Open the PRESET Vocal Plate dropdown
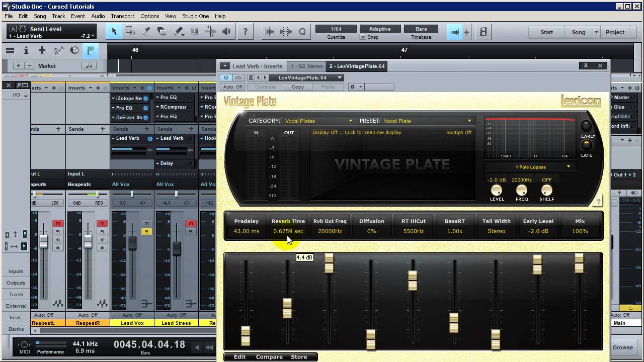The height and width of the screenshot is (362, 644). pyautogui.click(x=427, y=121)
